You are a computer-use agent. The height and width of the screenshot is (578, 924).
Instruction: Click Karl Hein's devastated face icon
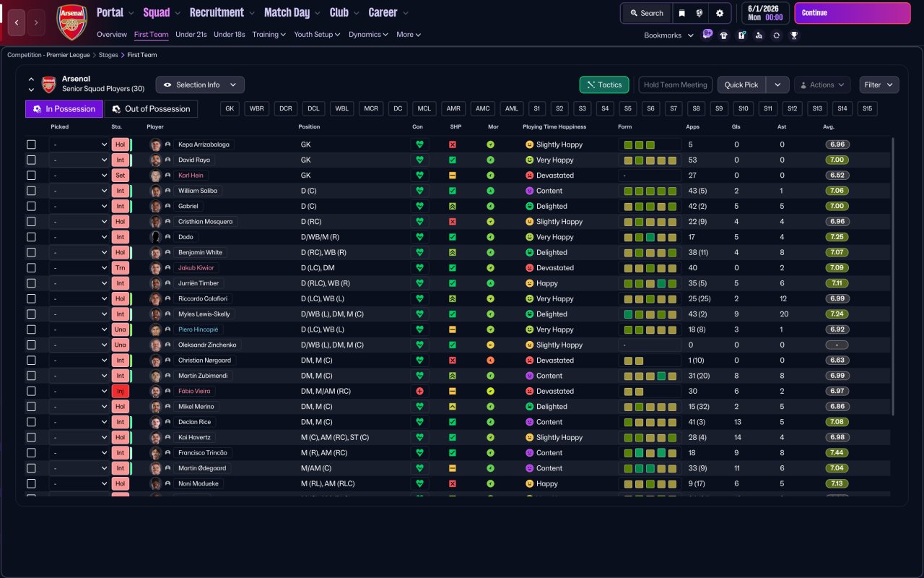click(x=529, y=176)
